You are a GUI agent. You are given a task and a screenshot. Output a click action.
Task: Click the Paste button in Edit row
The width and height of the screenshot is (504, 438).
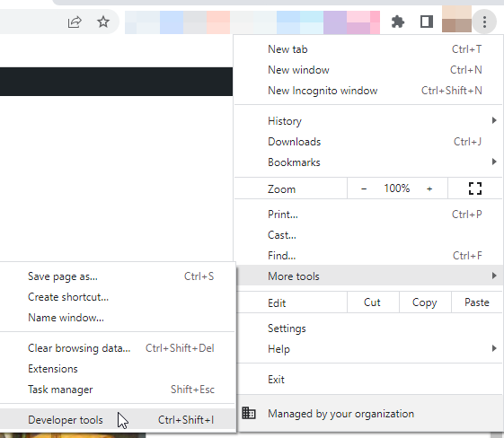[477, 302]
